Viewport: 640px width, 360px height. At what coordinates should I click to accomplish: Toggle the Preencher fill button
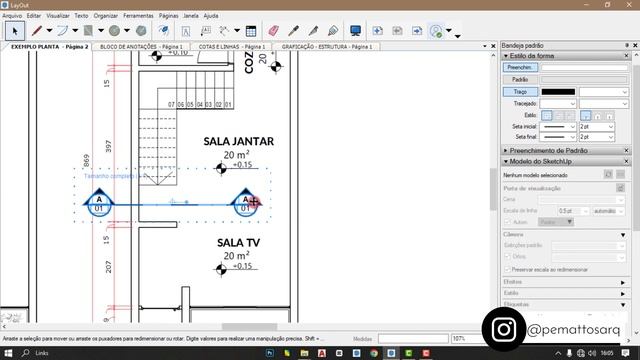520,67
